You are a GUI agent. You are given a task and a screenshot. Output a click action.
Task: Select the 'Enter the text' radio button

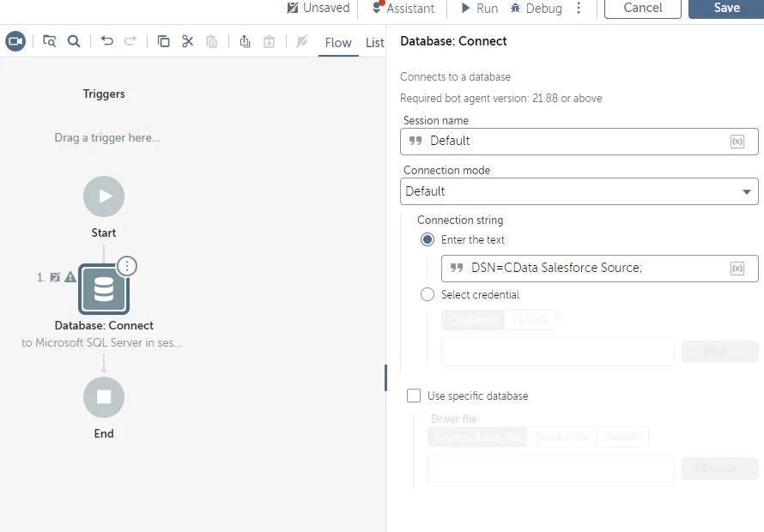pyautogui.click(x=427, y=240)
